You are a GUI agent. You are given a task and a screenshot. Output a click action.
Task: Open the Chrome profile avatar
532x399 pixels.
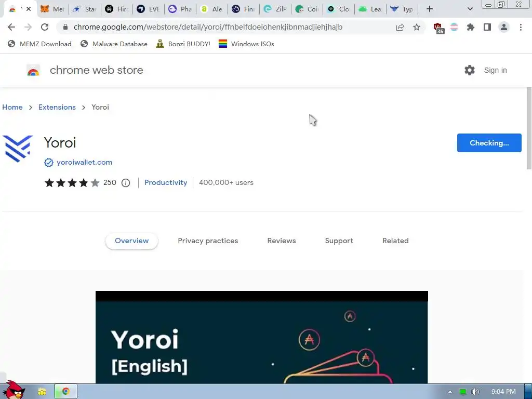coord(504,27)
